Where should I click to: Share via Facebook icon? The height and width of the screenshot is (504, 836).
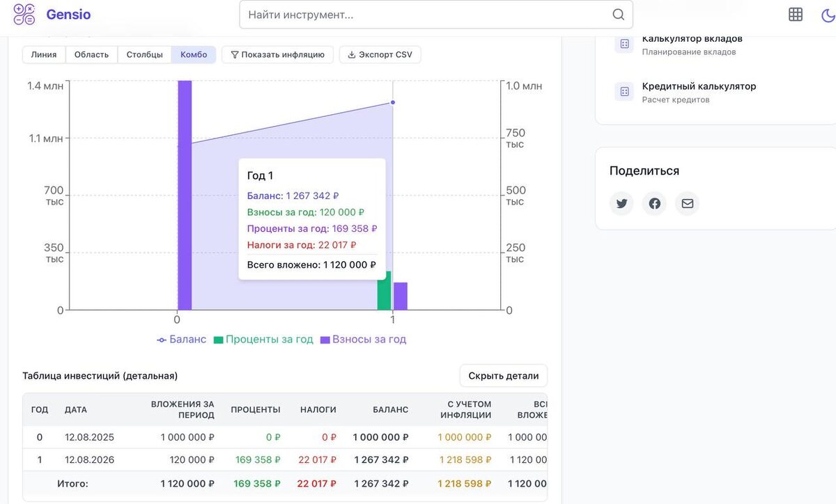pos(654,203)
